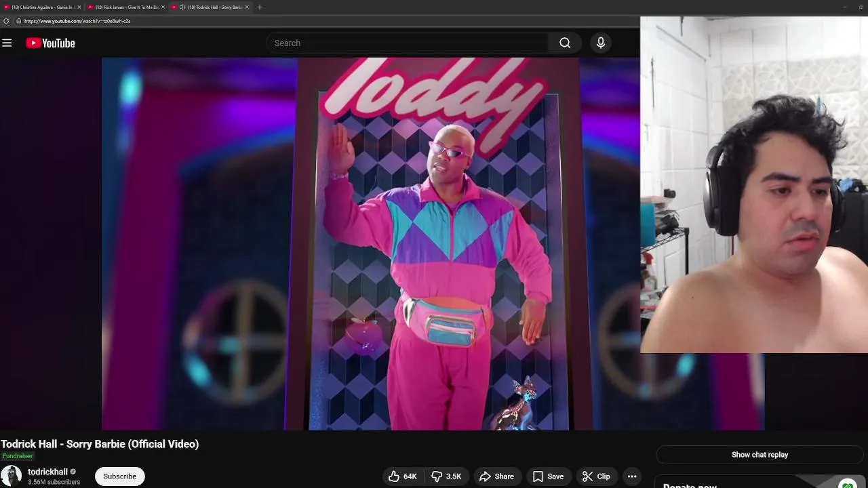The width and height of the screenshot is (868, 488).
Task: Click the video title Sorry Barbie
Action: click(x=100, y=444)
